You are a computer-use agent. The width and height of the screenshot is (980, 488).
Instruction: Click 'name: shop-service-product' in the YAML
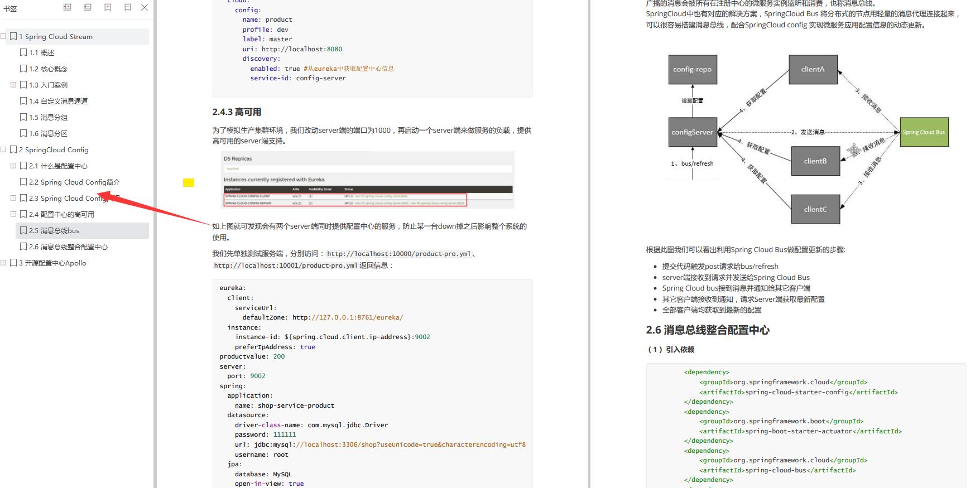point(285,405)
